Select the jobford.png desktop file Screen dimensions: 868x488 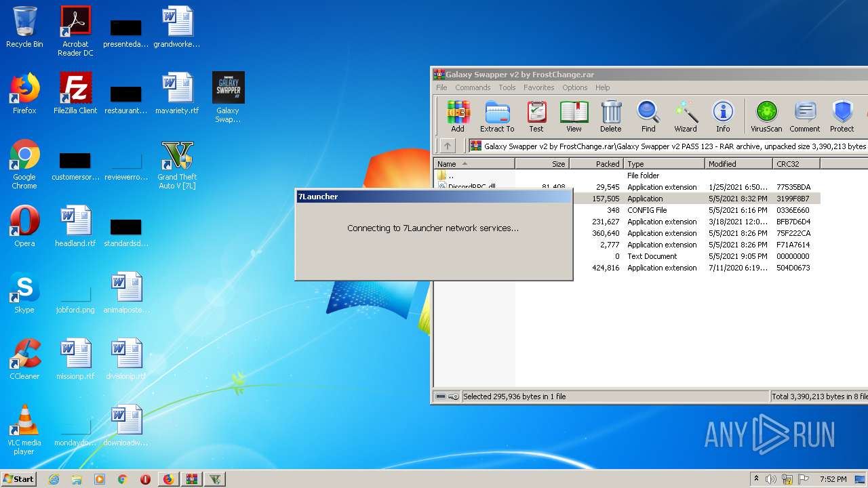pyautogui.click(x=75, y=298)
